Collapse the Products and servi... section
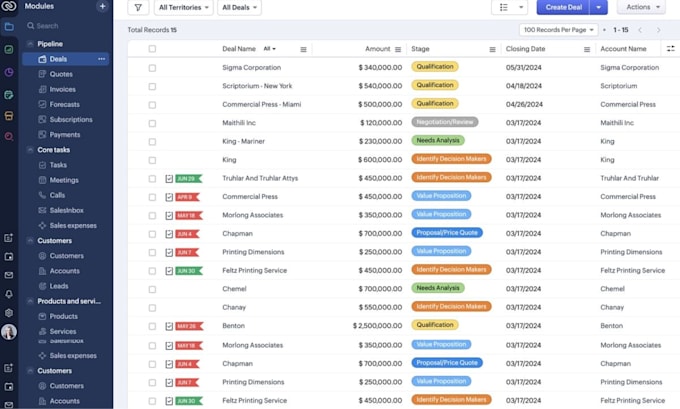The height and width of the screenshot is (409, 680). 30,301
